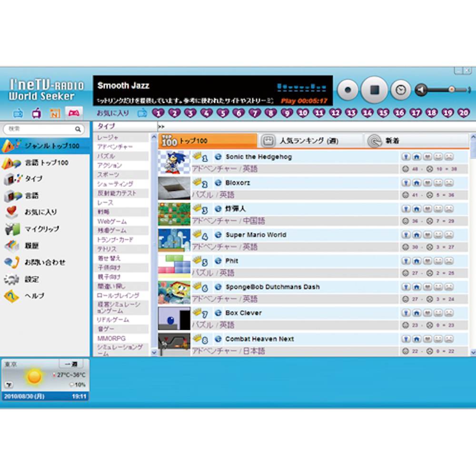Click the radio icon beside お気に入り favorites bar
The image size is (476, 476).
point(142,113)
